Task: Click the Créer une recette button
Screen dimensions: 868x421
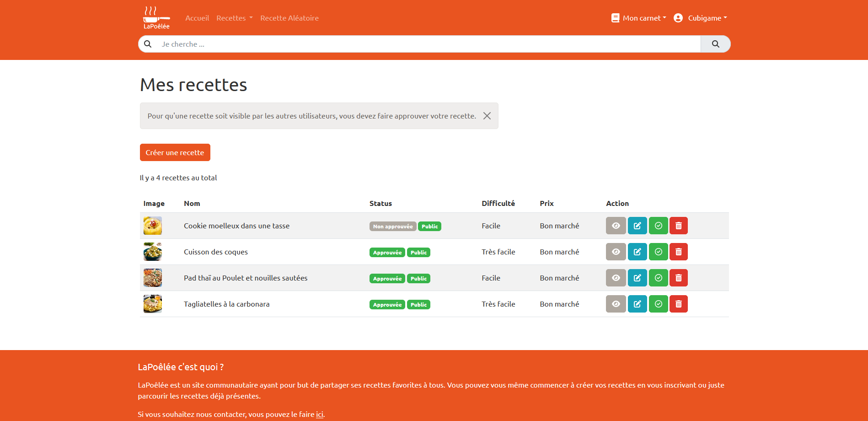Action: click(x=175, y=152)
